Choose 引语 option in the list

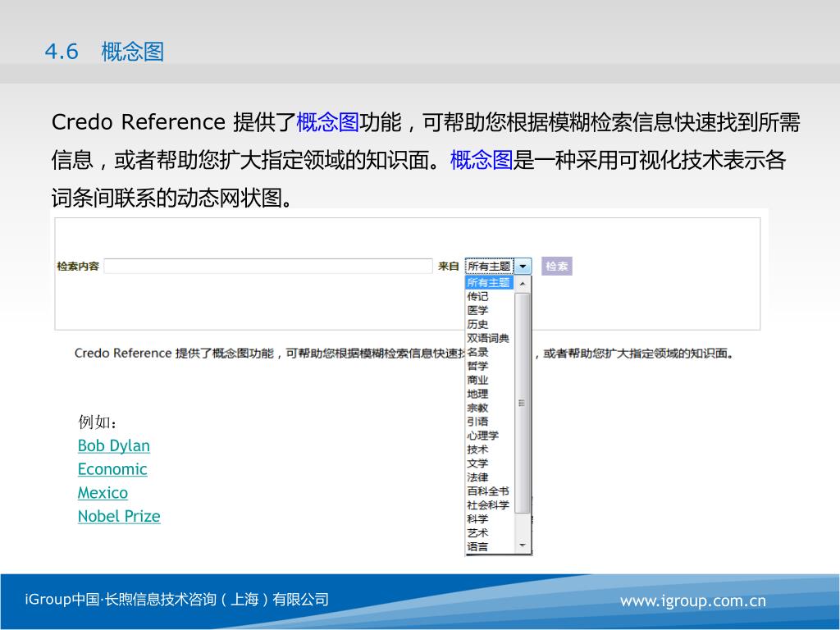point(477,422)
